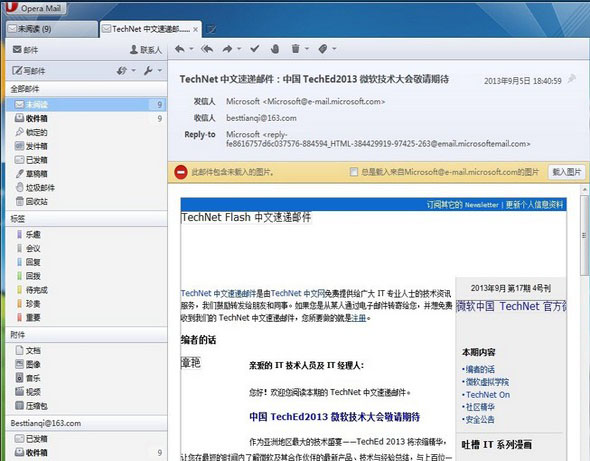Screen dimensions: 590x461
Task: Open 视频 video attachment filter
Action: point(86,392)
